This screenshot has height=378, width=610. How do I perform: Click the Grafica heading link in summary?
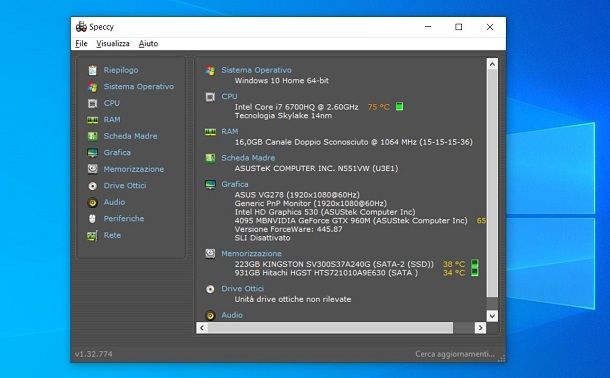click(x=235, y=184)
